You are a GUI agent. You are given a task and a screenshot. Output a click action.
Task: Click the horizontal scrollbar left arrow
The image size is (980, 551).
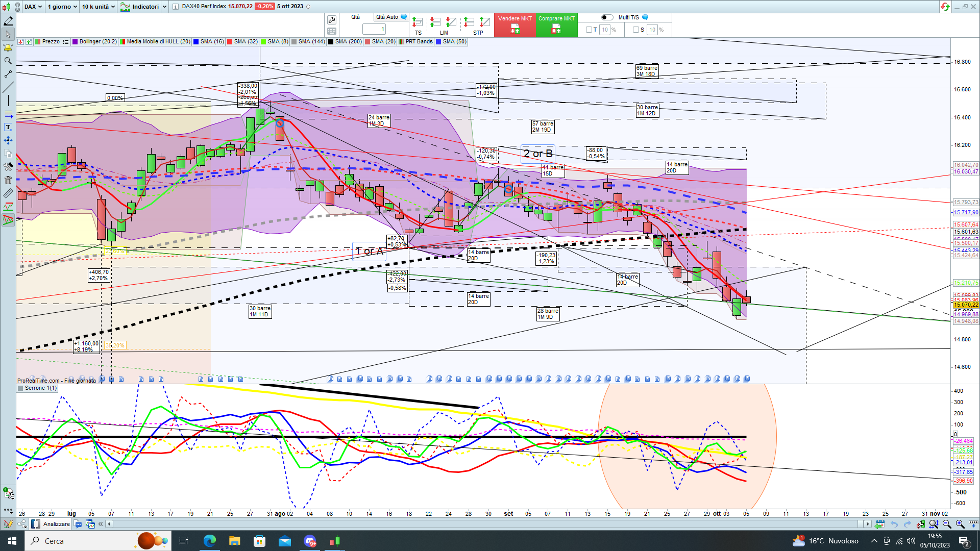click(x=109, y=524)
